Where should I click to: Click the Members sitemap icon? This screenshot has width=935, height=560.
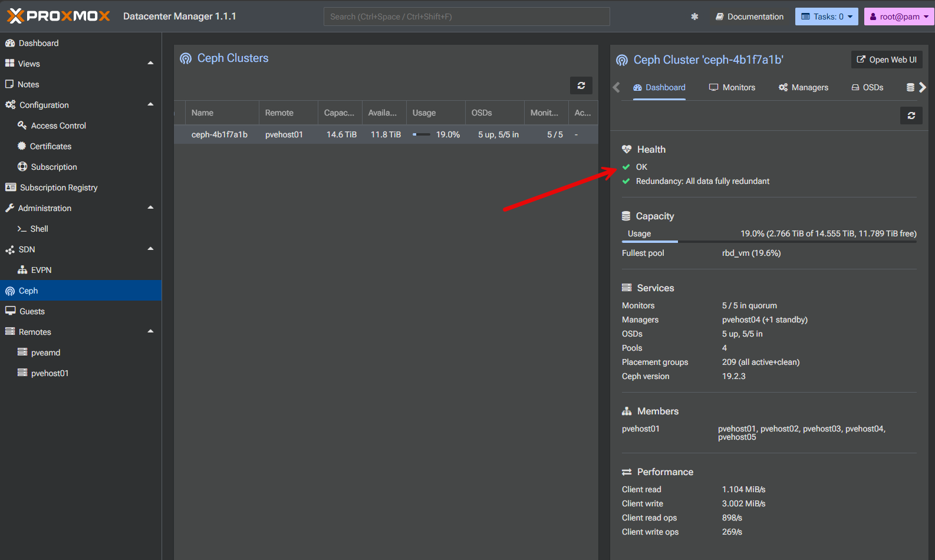click(627, 411)
